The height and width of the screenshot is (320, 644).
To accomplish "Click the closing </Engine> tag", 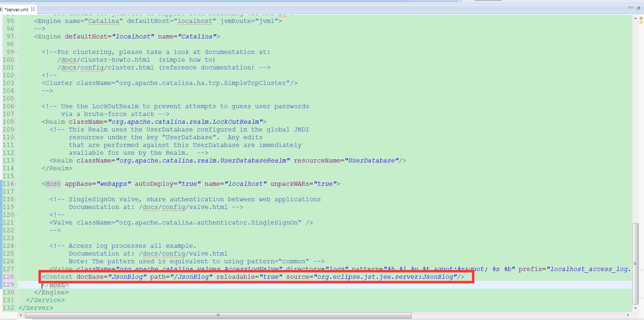I will click(x=51, y=293).
